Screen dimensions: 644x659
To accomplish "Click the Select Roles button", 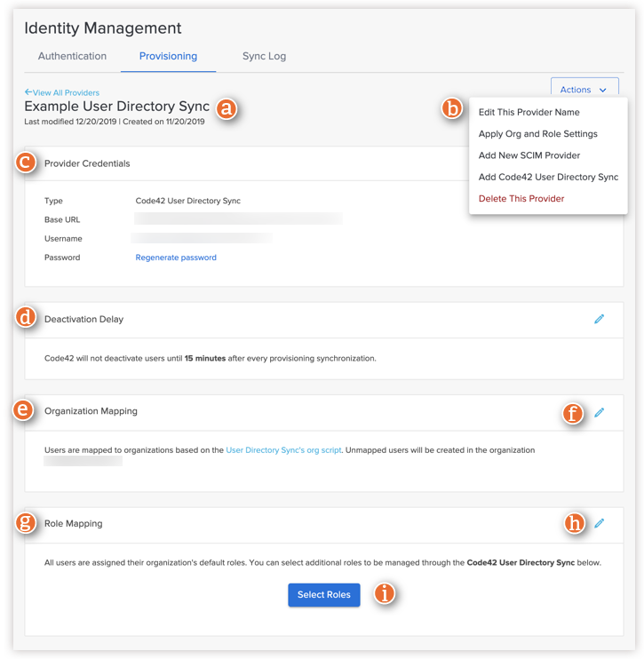I will pos(323,595).
